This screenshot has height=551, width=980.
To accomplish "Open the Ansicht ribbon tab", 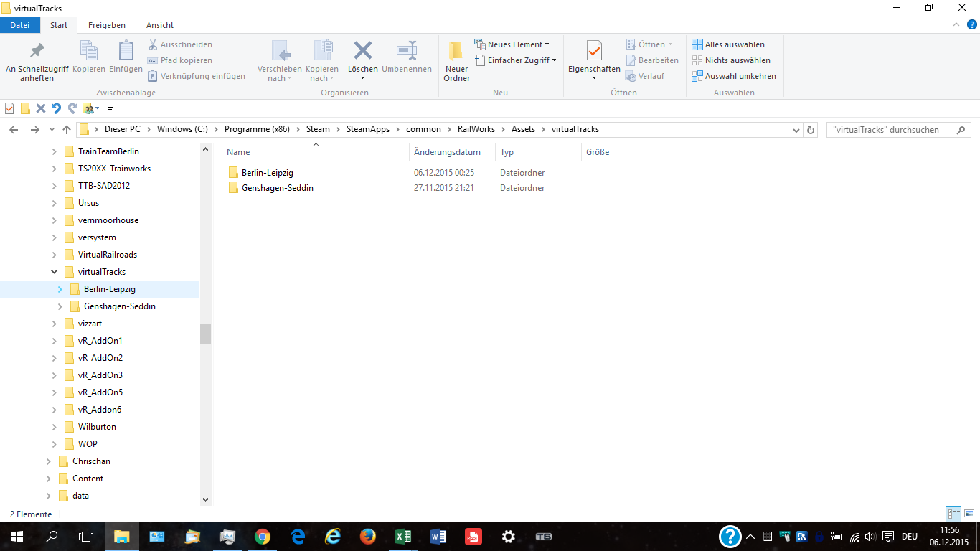I will [x=159, y=25].
